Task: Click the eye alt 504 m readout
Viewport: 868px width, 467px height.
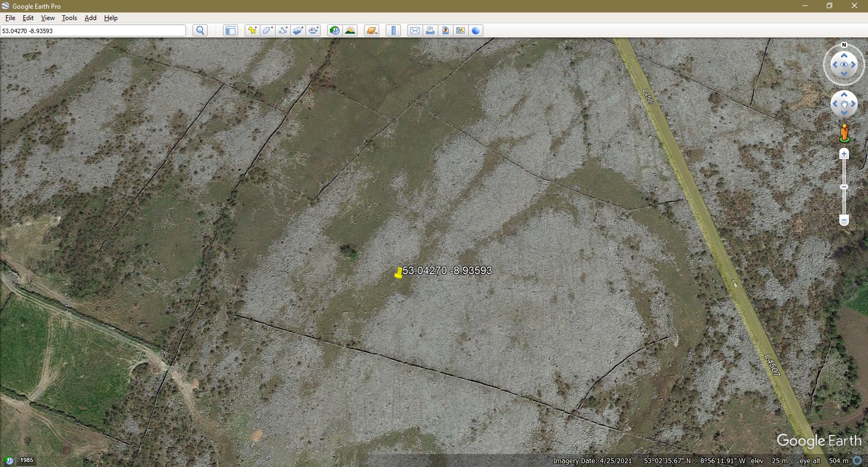Action: pyautogui.click(x=824, y=460)
